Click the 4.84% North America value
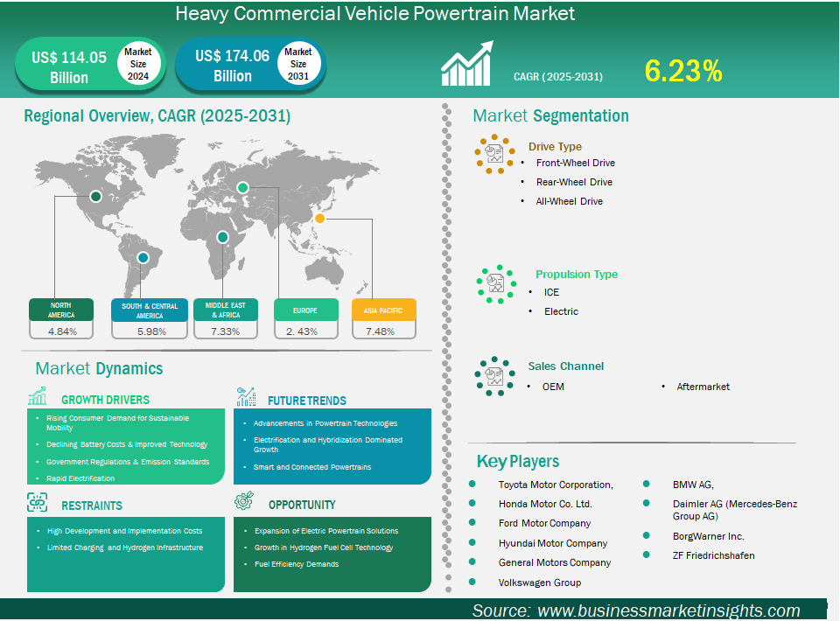Viewport: 840px width, 621px height. [x=63, y=331]
